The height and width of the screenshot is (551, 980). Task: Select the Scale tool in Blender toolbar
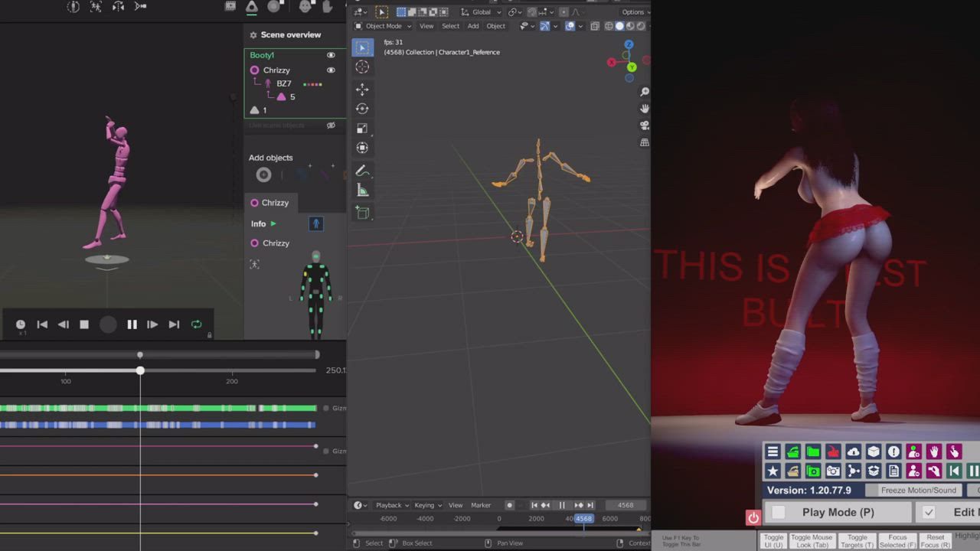click(362, 129)
